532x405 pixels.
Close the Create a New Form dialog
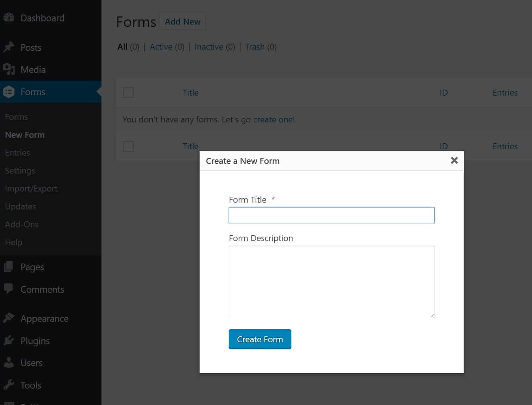click(454, 160)
